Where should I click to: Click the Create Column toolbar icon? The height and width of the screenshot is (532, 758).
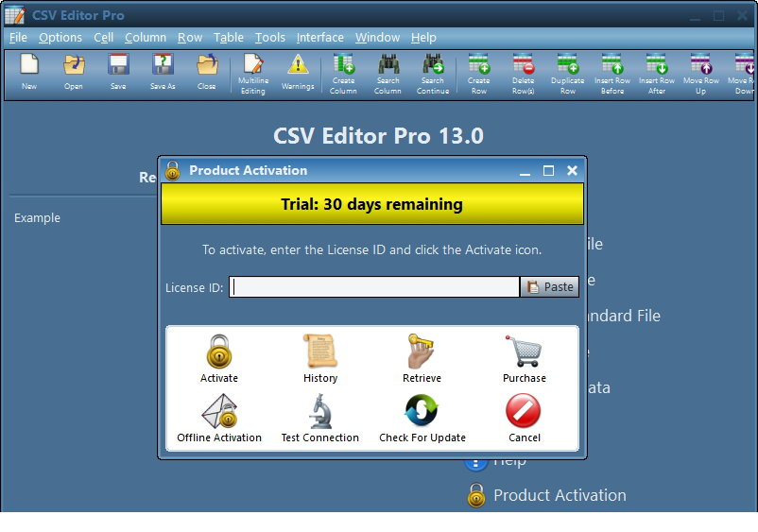[343, 74]
